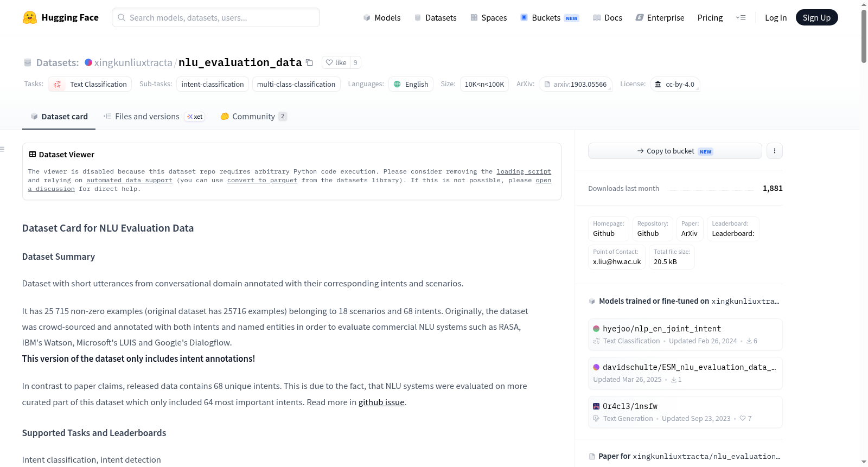Open Datasets in the top navigation

[435, 17]
